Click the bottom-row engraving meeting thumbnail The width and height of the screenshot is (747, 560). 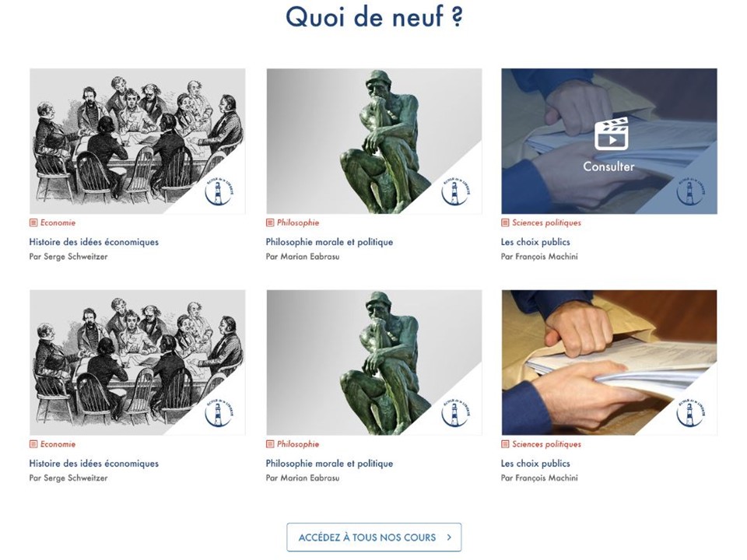(138, 362)
